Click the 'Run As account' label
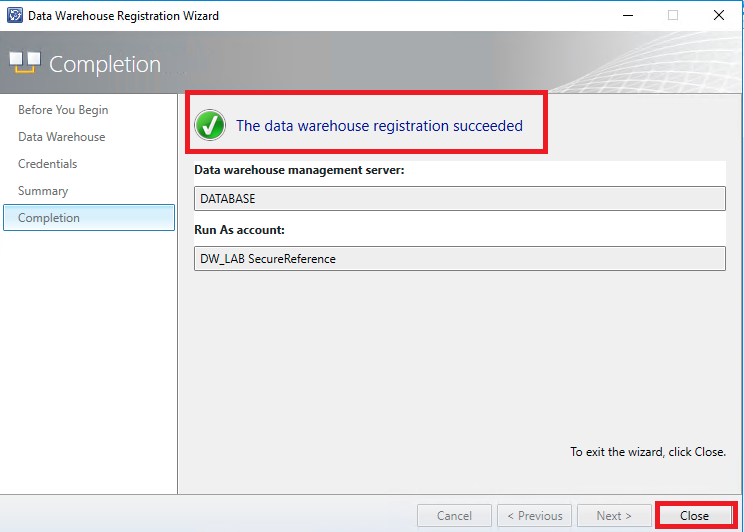 pyautogui.click(x=238, y=230)
